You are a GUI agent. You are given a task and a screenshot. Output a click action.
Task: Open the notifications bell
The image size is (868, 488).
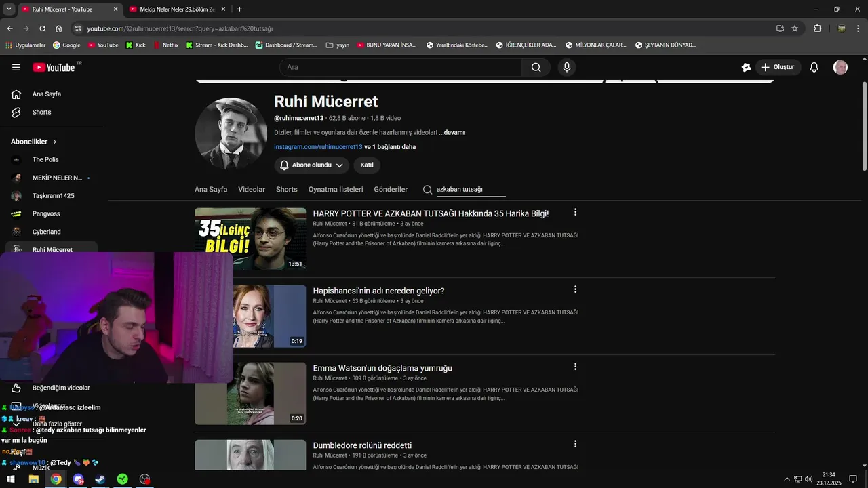point(814,67)
